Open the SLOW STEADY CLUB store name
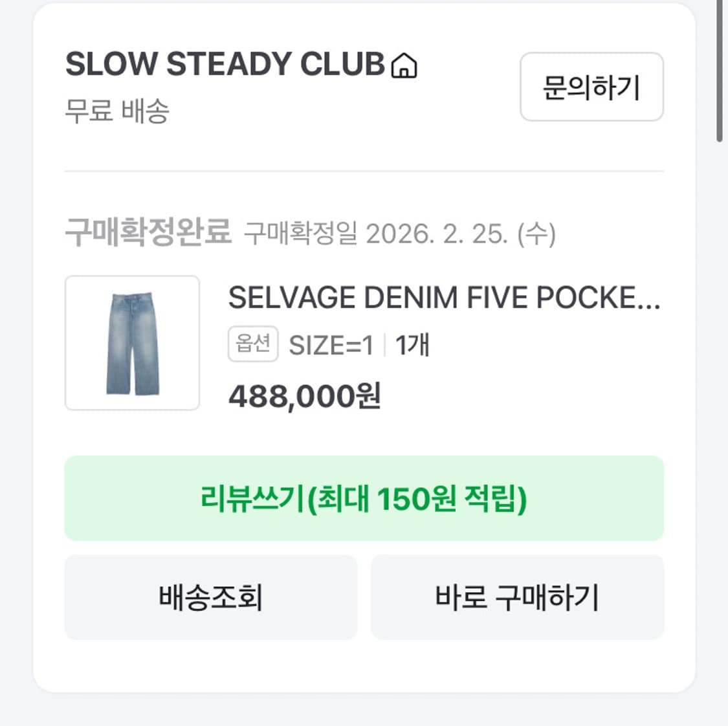The image size is (728, 726). (x=225, y=65)
